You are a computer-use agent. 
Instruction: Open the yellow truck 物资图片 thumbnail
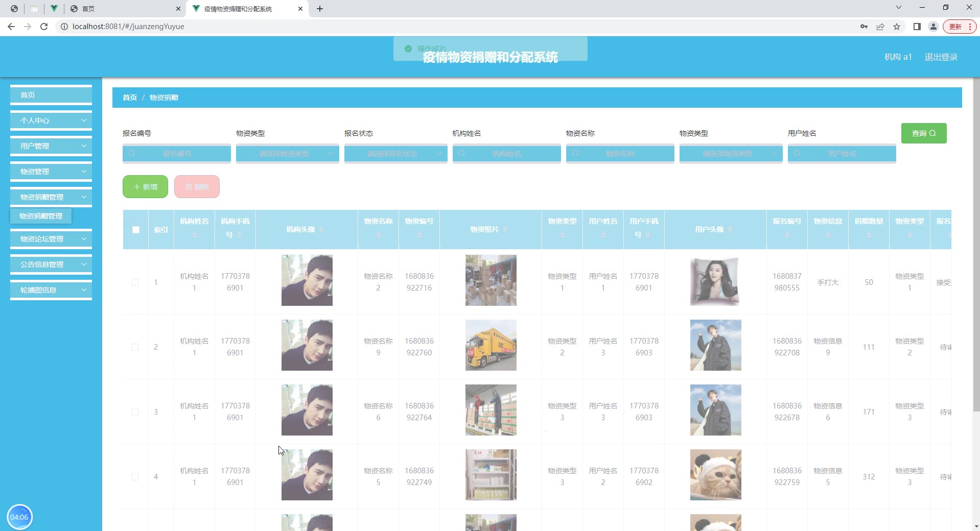coord(491,345)
